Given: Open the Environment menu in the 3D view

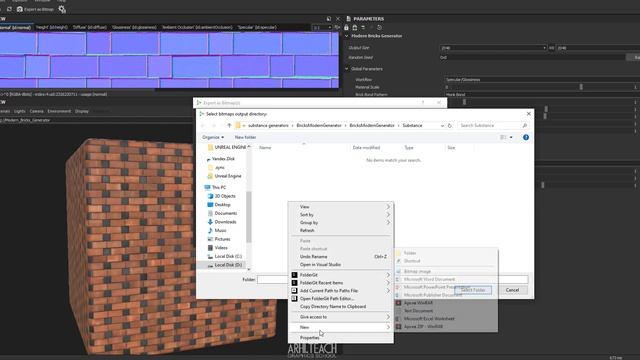Looking at the screenshot, I should 59,111.
